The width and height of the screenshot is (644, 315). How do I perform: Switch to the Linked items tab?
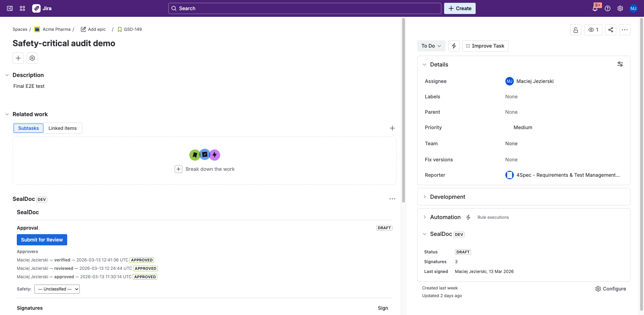[62, 128]
